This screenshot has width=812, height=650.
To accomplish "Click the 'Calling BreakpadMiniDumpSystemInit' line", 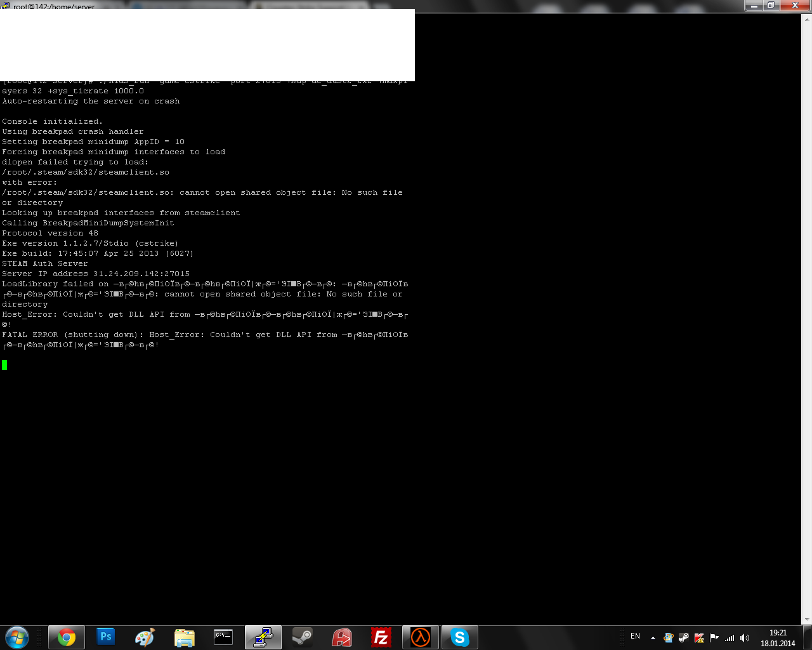I will (88, 223).
